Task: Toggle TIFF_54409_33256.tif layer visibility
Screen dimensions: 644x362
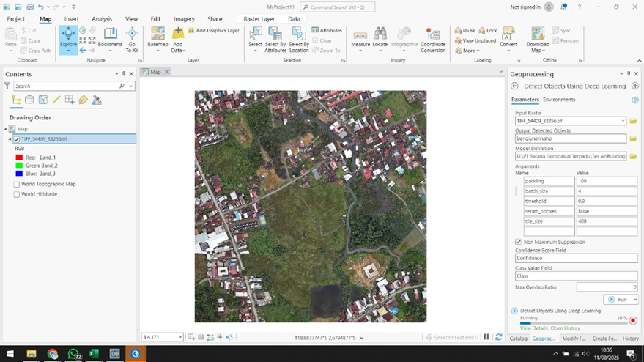Action: (17, 139)
